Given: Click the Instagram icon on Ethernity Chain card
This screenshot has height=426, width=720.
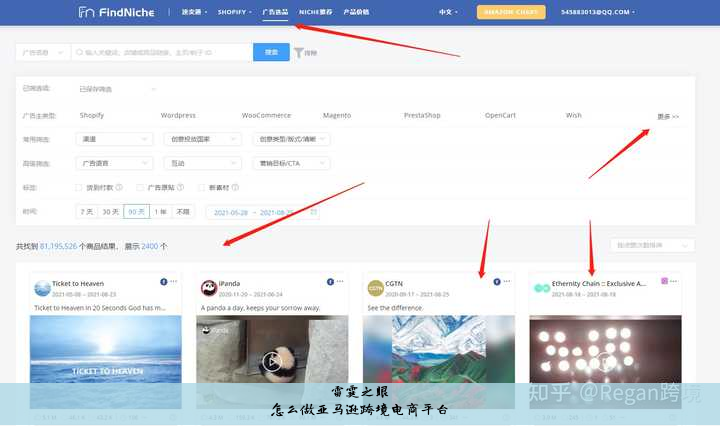Looking at the screenshot, I should (663, 283).
